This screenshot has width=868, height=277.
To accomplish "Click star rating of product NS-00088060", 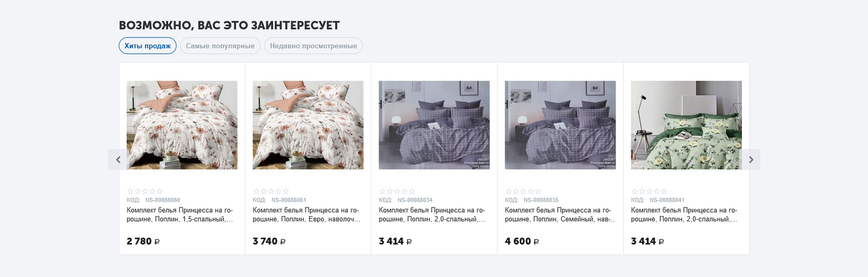I will click(x=145, y=191).
